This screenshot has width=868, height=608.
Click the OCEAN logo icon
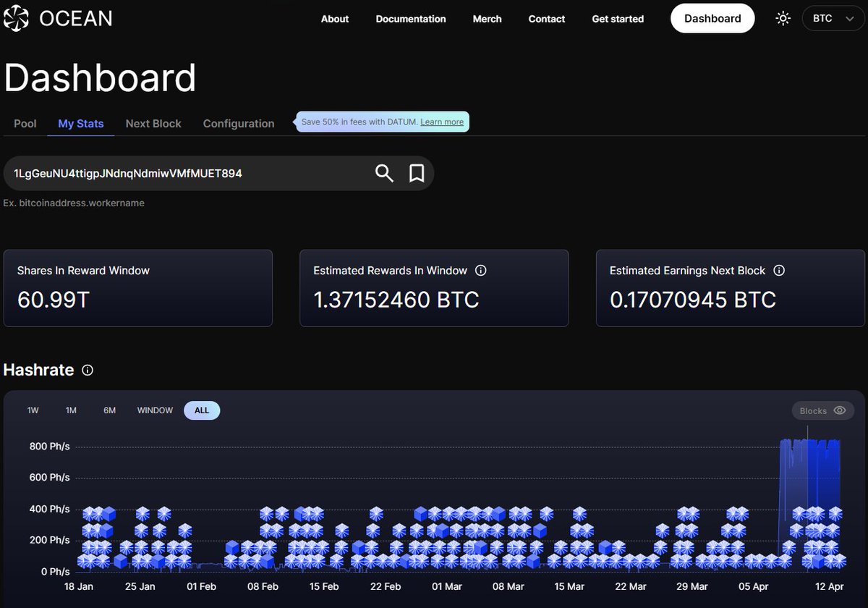click(16, 18)
